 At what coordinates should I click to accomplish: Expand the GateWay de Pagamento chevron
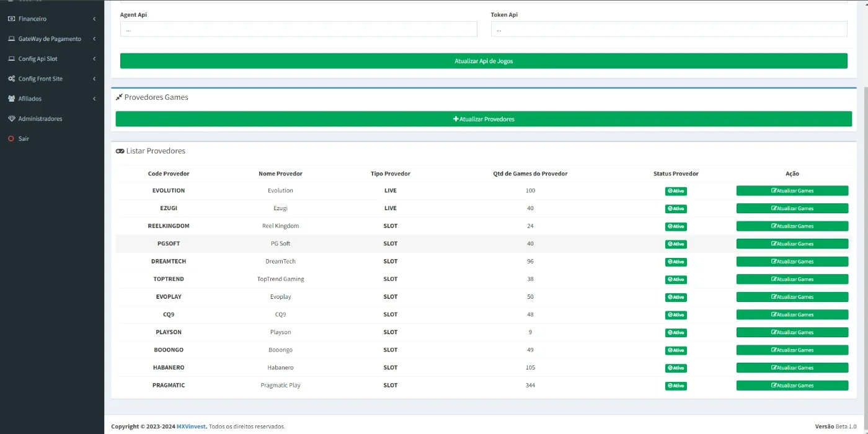[x=94, y=39]
